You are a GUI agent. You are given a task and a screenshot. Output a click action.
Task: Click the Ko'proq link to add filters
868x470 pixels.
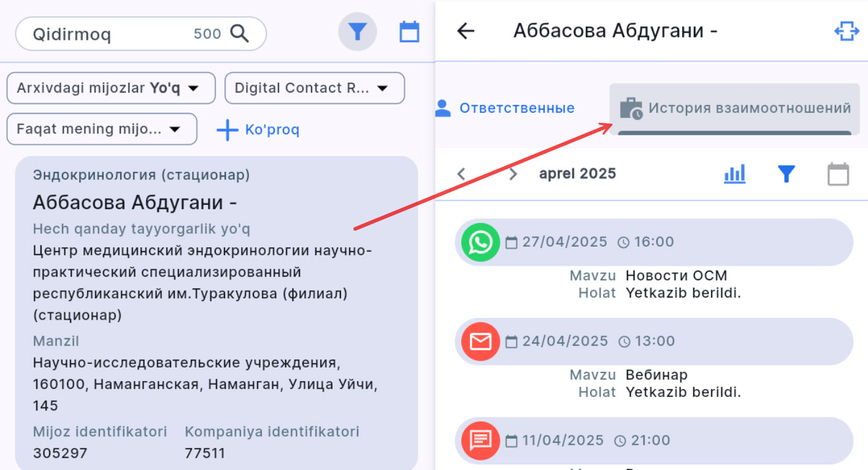(258, 129)
